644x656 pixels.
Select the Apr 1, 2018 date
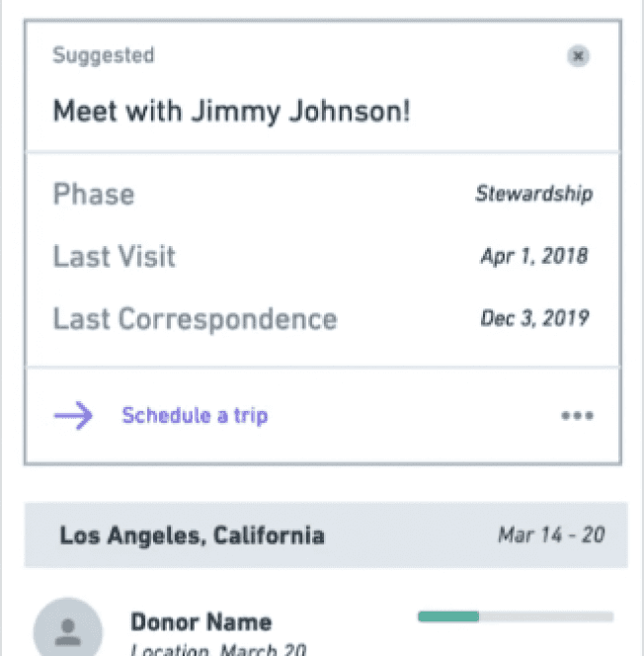coord(534,256)
